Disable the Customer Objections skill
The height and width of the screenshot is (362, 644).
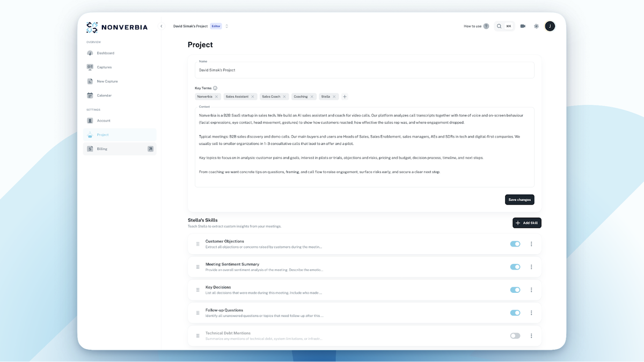[x=515, y=243]
